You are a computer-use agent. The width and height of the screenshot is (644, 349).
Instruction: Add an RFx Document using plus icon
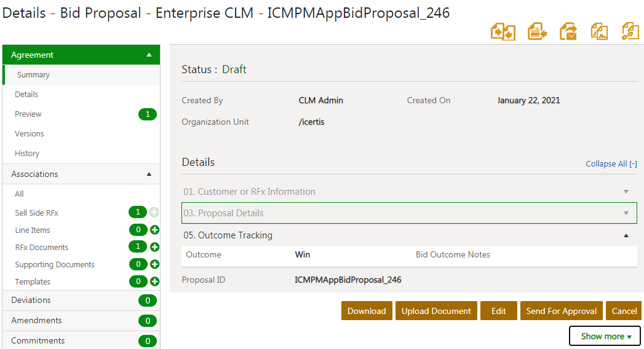154,247
